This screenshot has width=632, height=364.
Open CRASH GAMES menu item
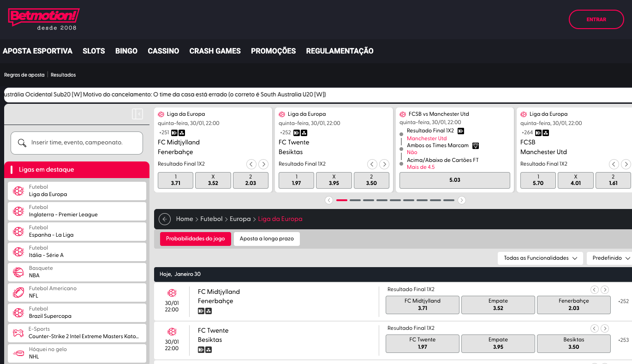(215, 51)
